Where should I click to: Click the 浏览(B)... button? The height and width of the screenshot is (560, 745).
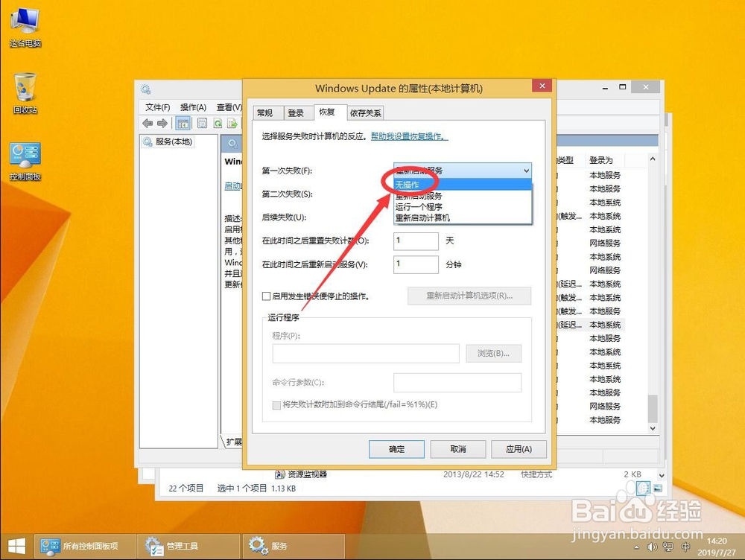coord(494,354)
